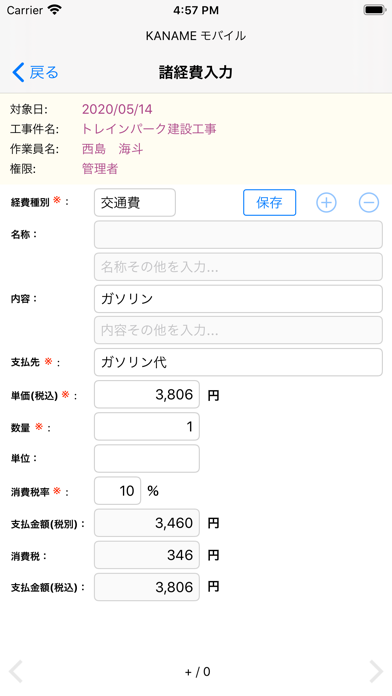392x696 pixels.
Task: Tap the 名称その他を入力 text field
Action: coord(238,267)
